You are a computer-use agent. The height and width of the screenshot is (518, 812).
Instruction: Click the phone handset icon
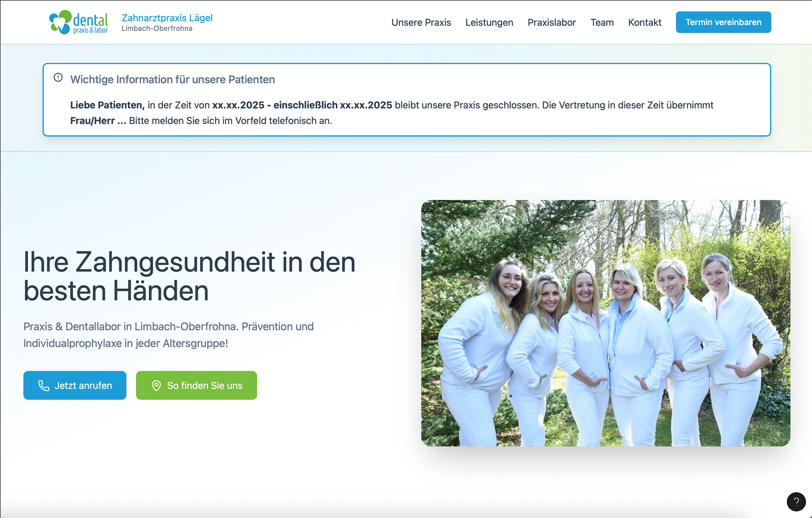coord(43,385)
